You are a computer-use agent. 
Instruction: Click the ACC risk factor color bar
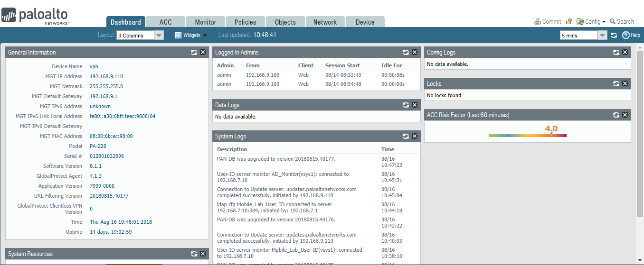coord(527,136)
